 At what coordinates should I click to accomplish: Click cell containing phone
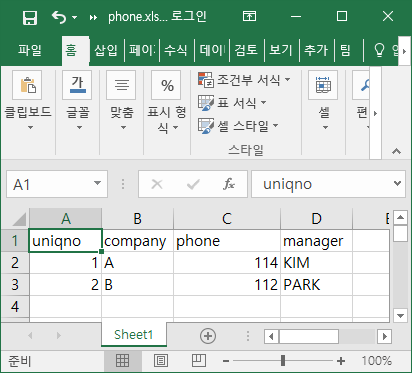[227, 241]
